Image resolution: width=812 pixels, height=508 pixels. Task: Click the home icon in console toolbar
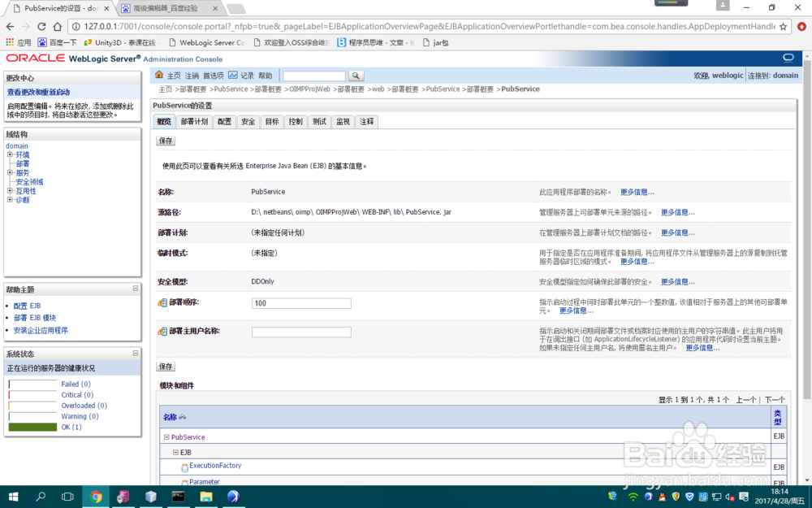[x=159, y=75]
